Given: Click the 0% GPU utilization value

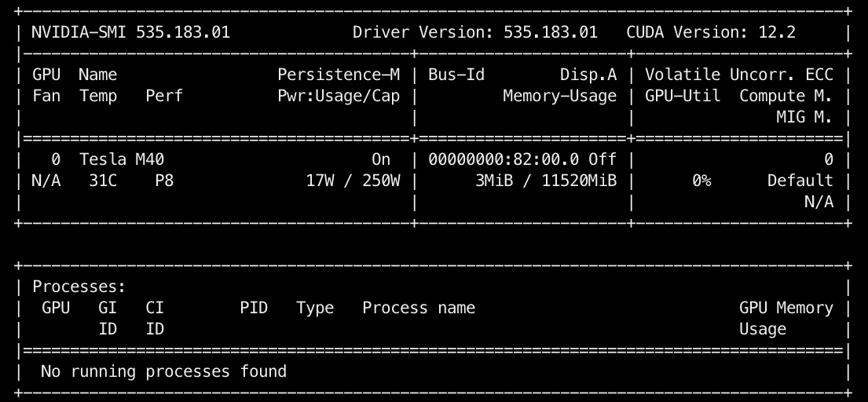Looking at the screenshot, I should (701, 181).
